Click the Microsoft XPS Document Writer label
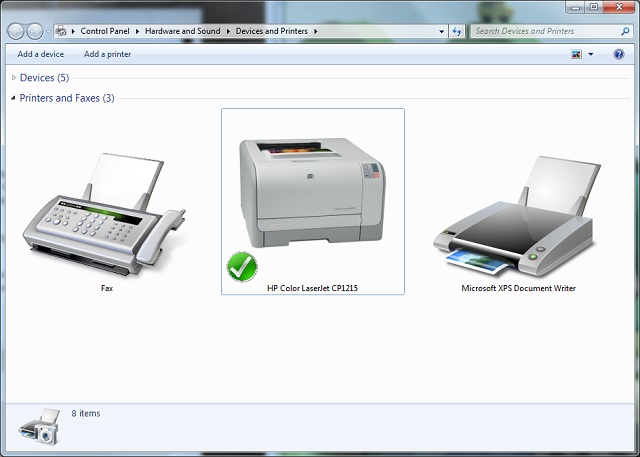This screenshot has height=457, width=640. point(518,288)
